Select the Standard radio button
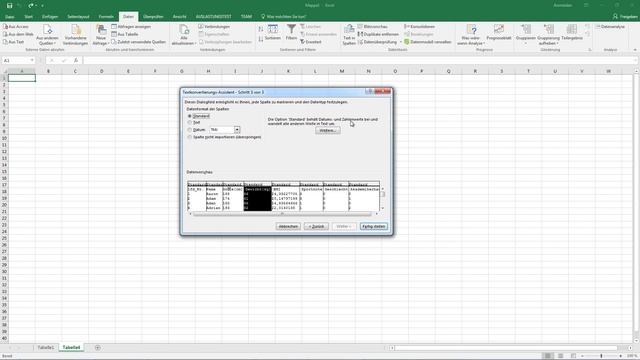The image size is (640, 360). pos(189,116)
